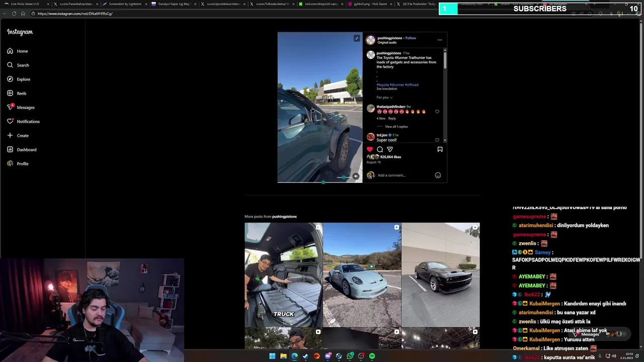
Task: Open the Reels section
Action: pyautogui.click(x=17, y=93)
